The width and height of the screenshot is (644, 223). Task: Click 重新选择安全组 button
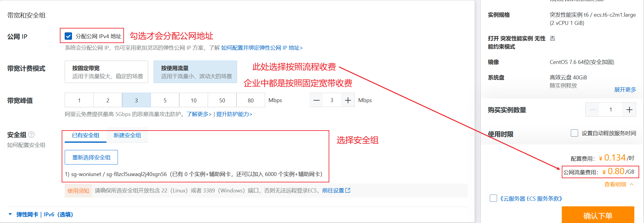pos(91,157)
